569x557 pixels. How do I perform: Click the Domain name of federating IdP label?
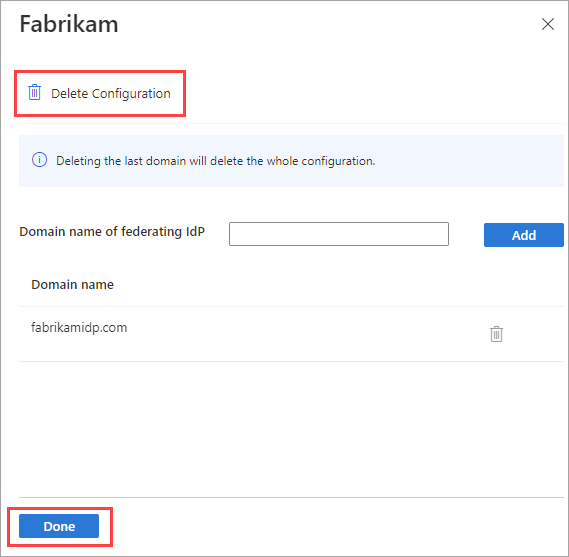[112, 232]
